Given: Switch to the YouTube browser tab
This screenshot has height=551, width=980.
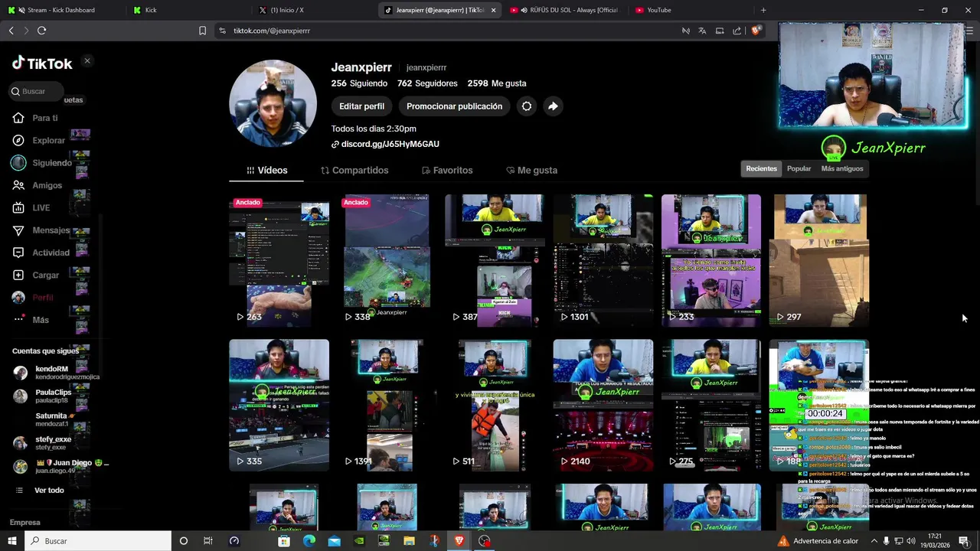Looking at the screenshot, I should coord(689,10).
